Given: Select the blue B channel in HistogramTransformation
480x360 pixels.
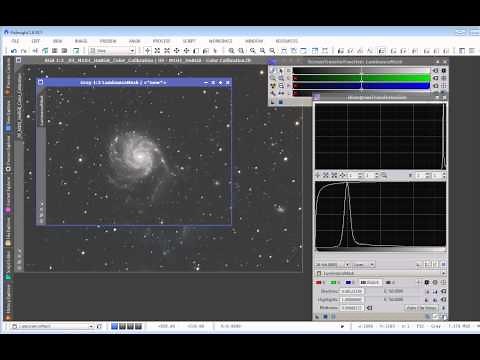Looking at the screenshot, I should (349, 282).
